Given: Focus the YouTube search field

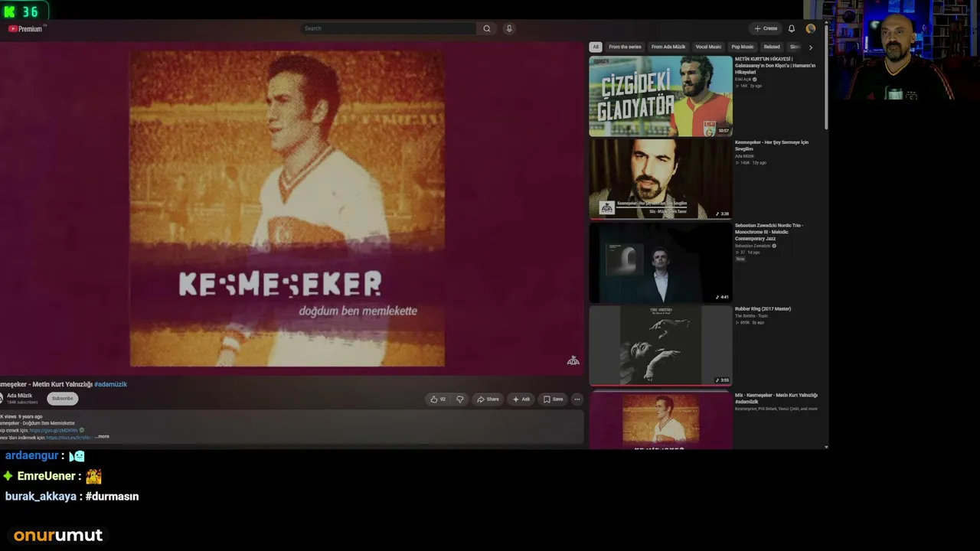Looking at the screenshot, I should point(388,28).
